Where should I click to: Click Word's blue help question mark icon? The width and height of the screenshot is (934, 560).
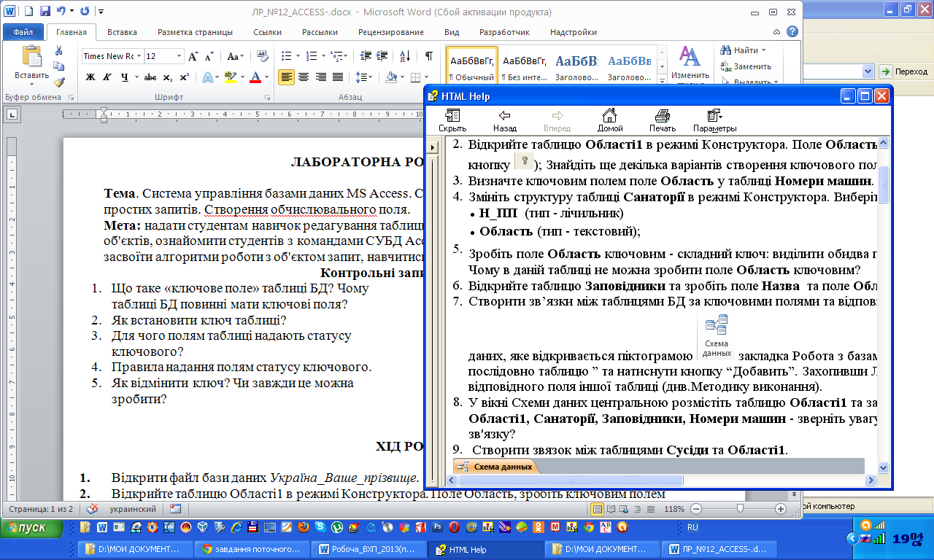(792, 31)
